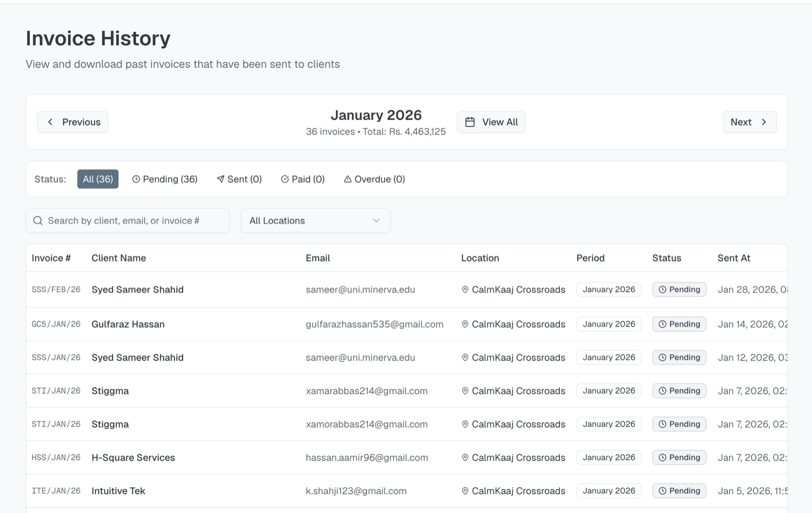Click Pending badge in Gulfaraz Hassan row
Image resolution: width=812 pixels, height=513 pixels.
pos(679,324)
